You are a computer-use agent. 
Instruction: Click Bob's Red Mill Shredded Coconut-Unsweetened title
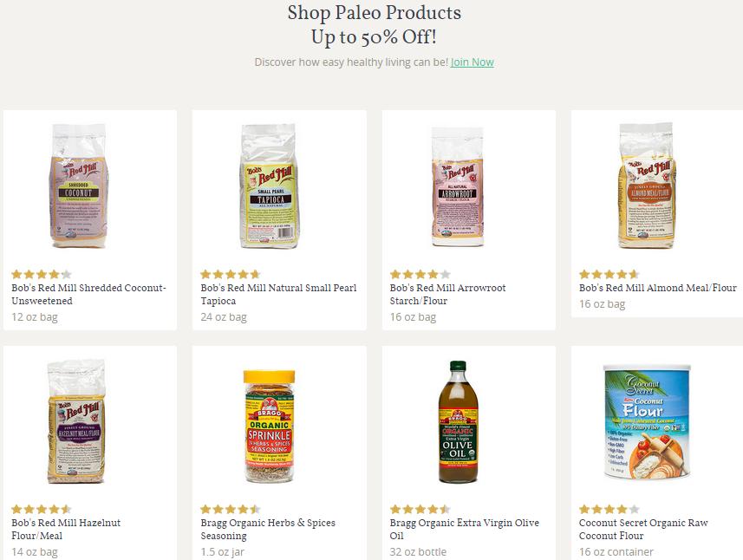(88, 294)
